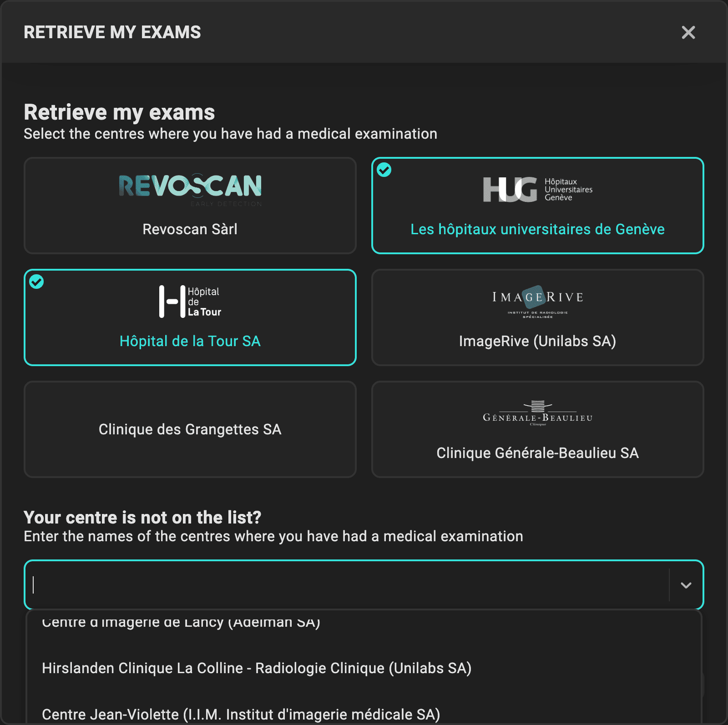Click the ImageRive logo
The width and height of the screenshot is (728, 725).
(537, 302)
